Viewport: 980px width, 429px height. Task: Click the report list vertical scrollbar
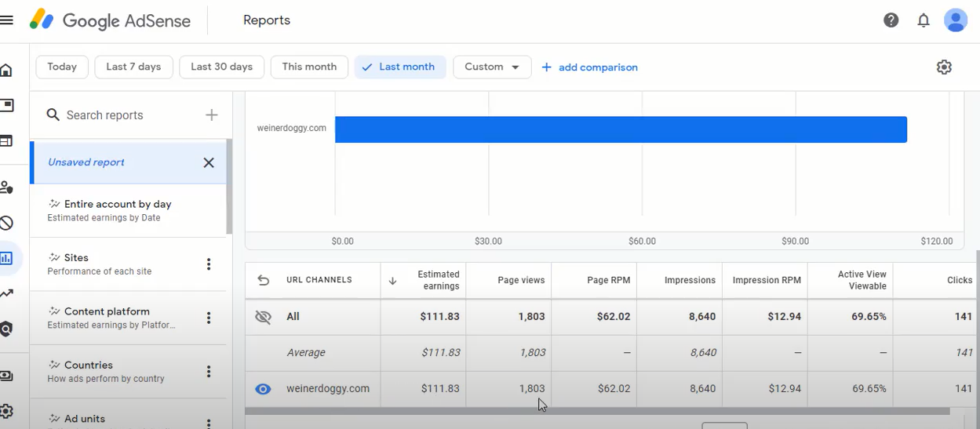click(x=229, y=187)
